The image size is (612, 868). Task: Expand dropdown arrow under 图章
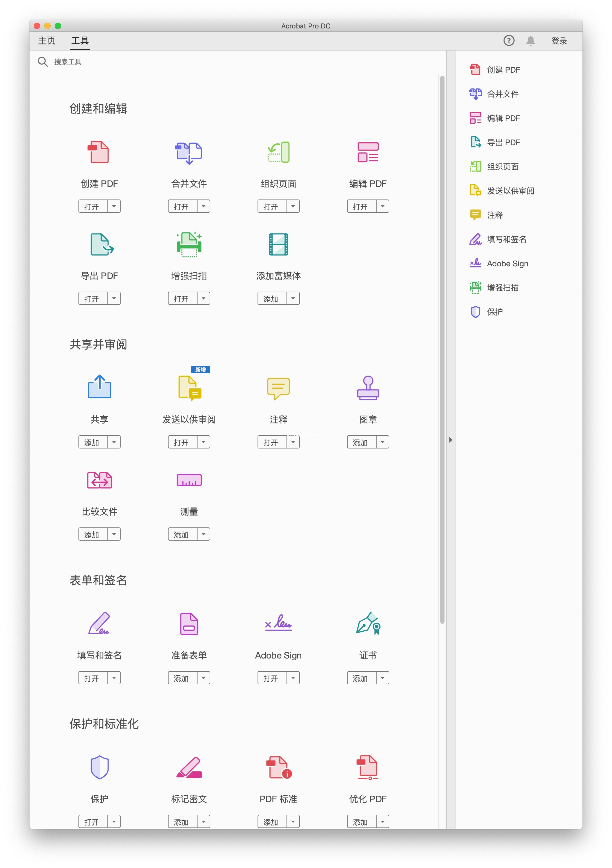pyautogui.click(x=383, y=442)
